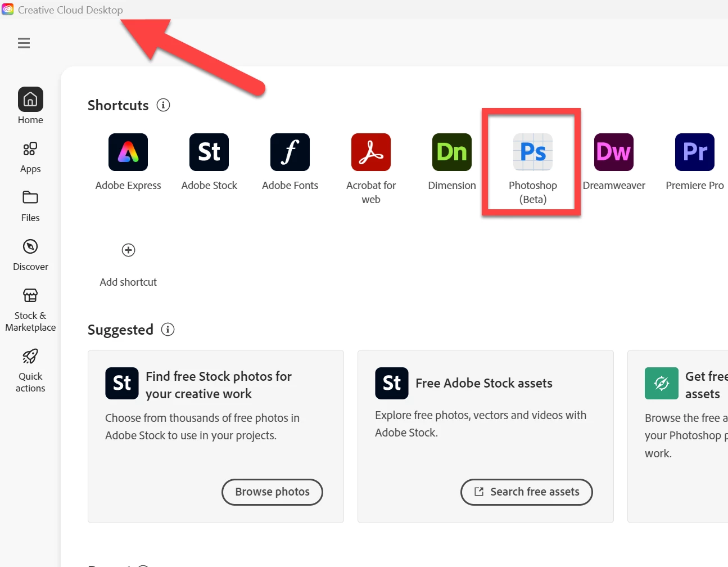Go to Home in sidebar

click(30, 106)
